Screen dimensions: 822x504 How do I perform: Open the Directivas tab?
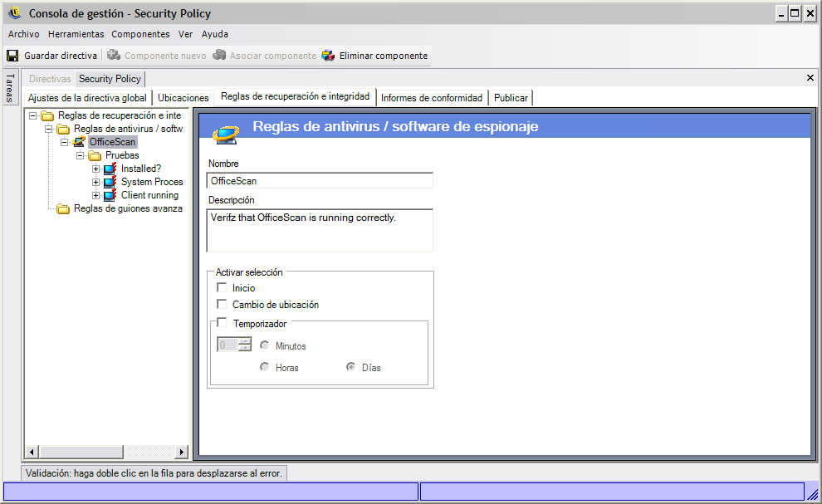(x=50, y=79)
